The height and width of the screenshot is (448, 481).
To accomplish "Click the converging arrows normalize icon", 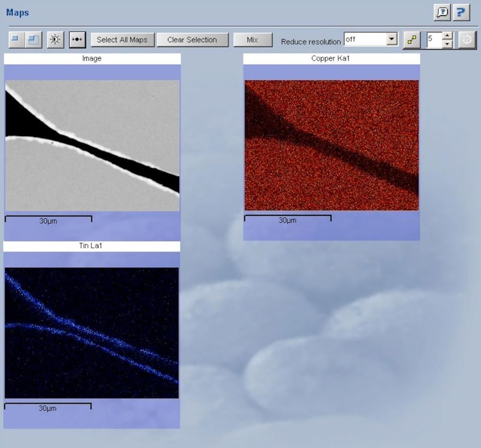I will [x=77, y=39].
